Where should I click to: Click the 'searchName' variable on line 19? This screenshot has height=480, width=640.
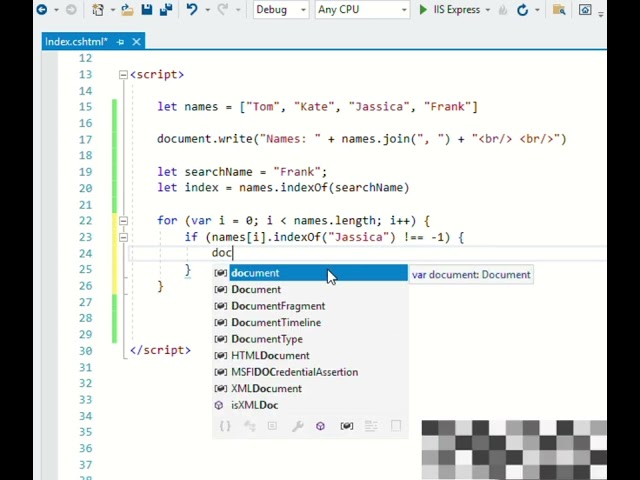218,172
